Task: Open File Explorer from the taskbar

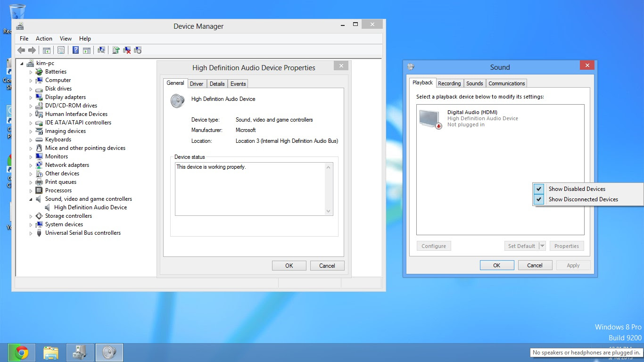Action: (51, 352)
